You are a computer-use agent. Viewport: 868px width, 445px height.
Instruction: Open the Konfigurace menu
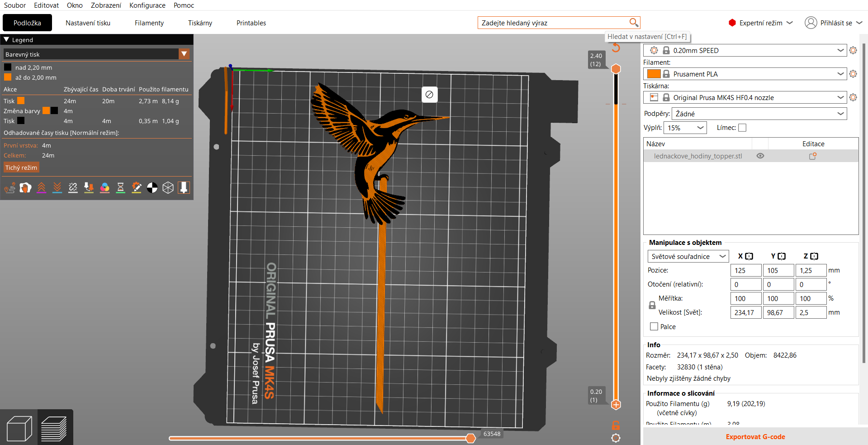(147, 5)
